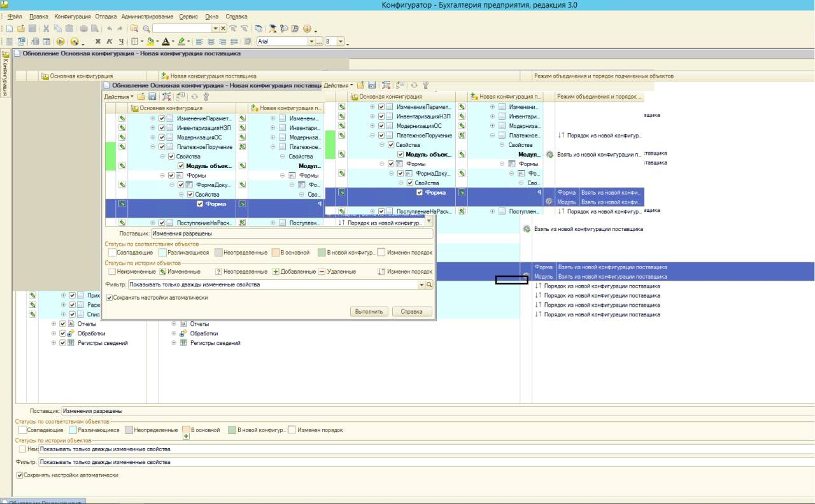The image size is (815, 504).
Task: Click the Undo arrow icon
Action: 109,29
